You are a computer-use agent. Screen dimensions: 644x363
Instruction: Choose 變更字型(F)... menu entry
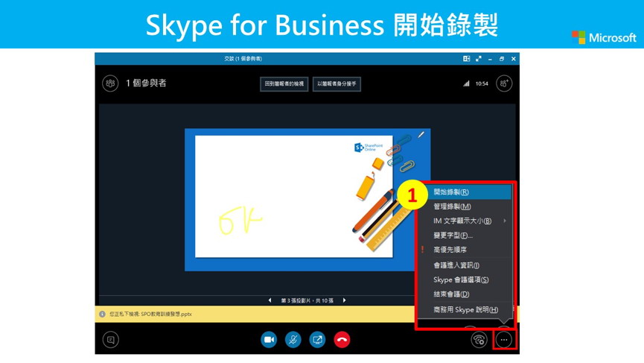(x=465, y=235)
